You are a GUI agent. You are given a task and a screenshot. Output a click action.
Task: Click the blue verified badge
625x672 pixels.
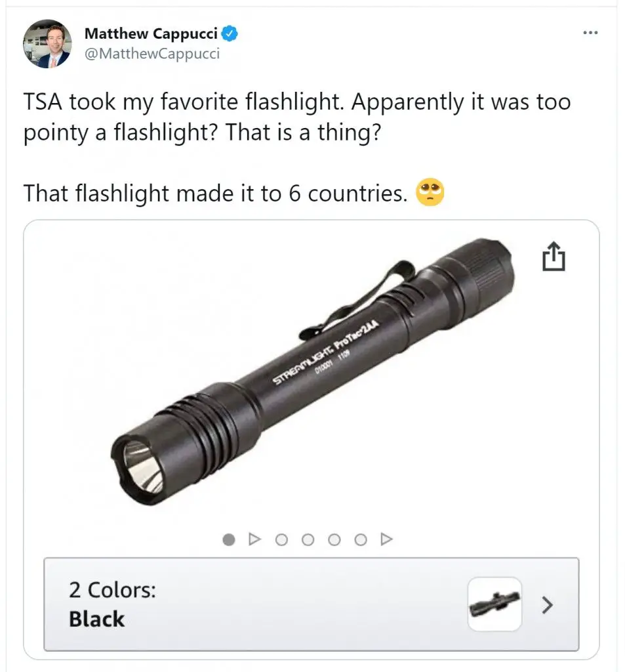click(230, 33)
